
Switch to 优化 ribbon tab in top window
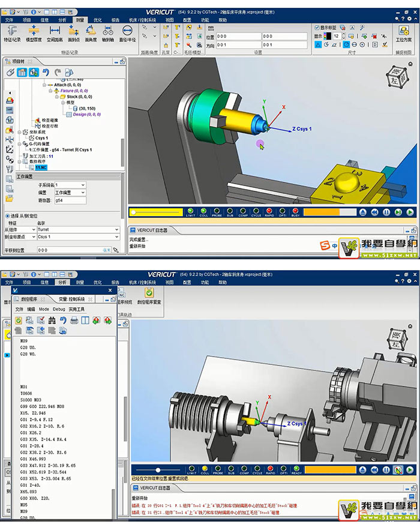tap(97, 20)
